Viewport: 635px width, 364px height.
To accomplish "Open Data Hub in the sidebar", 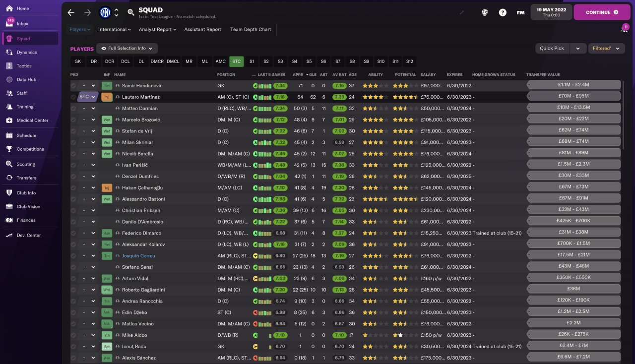I will [30, 79].
